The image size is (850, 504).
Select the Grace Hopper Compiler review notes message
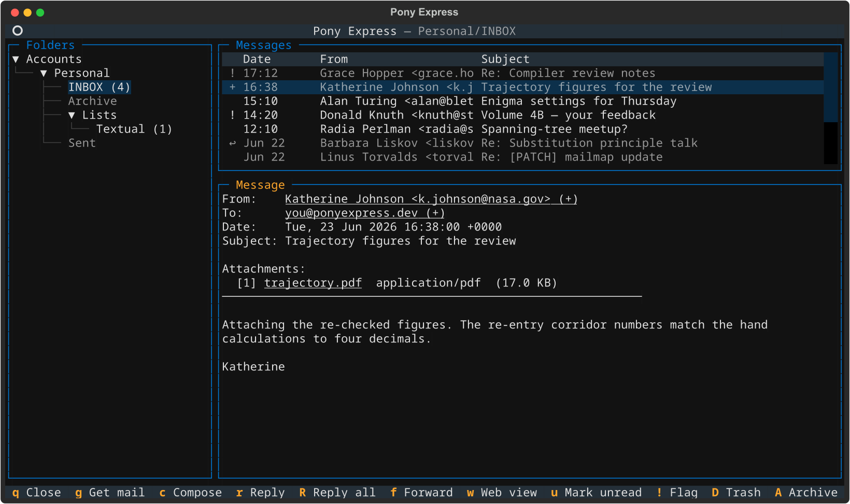(522, 74)
